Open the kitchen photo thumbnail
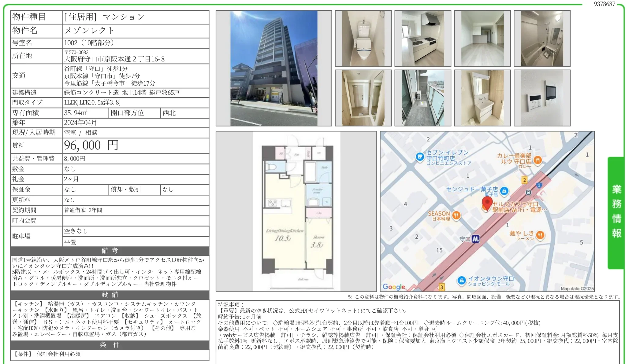 pyautogui.click(x=422, y=39)
